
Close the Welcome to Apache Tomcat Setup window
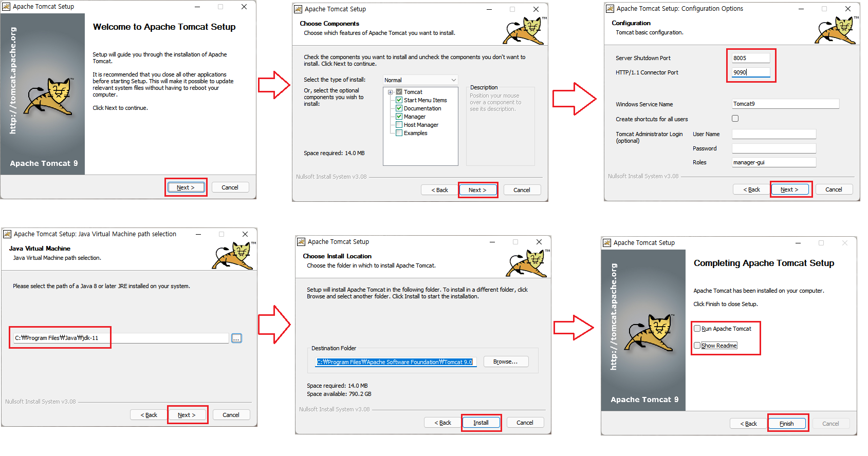(244, 7)
